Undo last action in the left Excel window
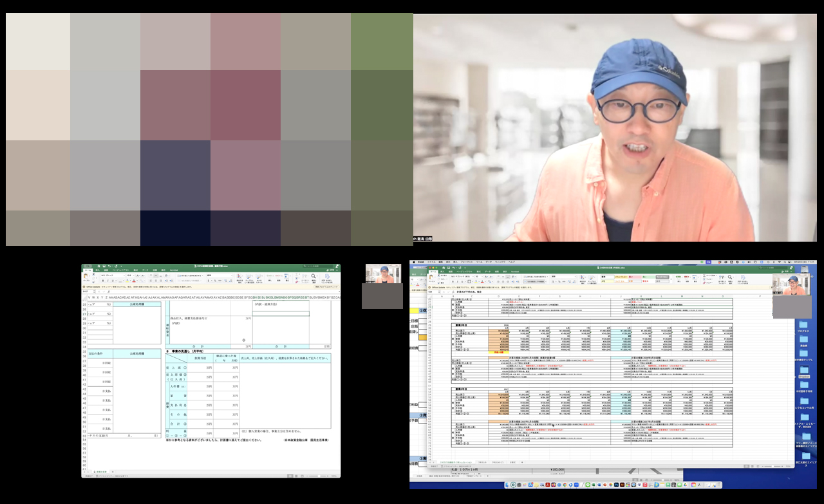Screen dimensions: 824x504 tap(109, 266)
